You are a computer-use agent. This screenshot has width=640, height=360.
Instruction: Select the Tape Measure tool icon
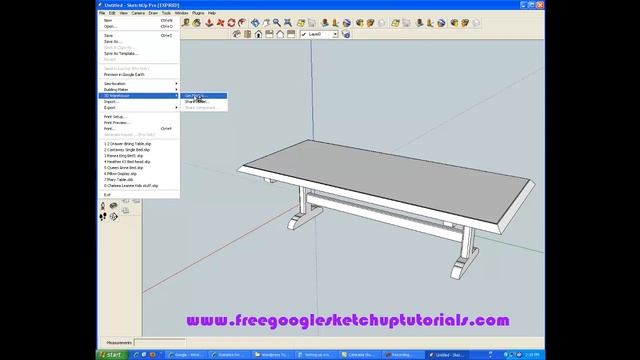pyautogui.click(x=186, y=23)
